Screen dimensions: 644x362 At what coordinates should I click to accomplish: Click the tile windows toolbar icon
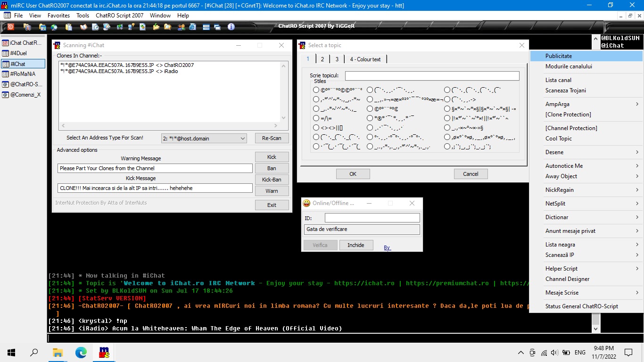[x=206, y=27]
